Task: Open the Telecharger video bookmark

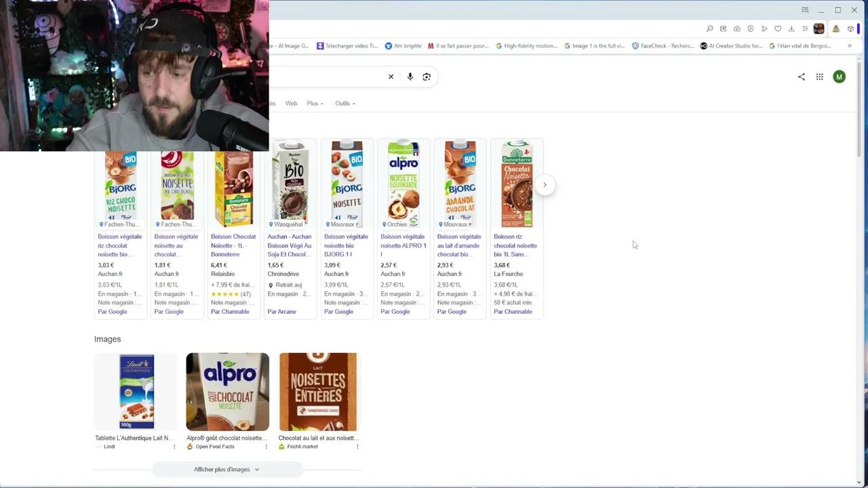Action: (347, 46)
